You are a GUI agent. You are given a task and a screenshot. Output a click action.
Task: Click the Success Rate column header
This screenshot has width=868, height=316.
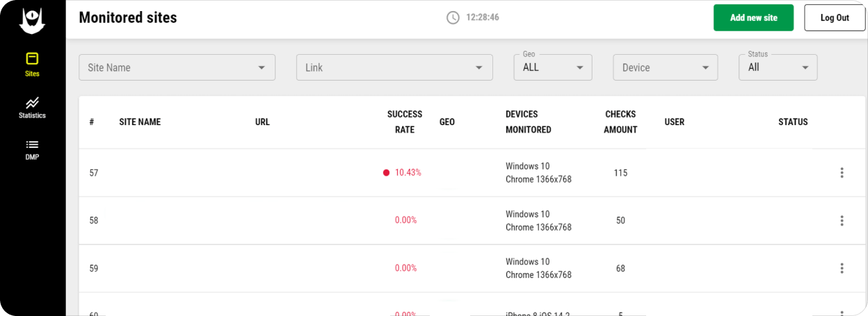[405, 122]
